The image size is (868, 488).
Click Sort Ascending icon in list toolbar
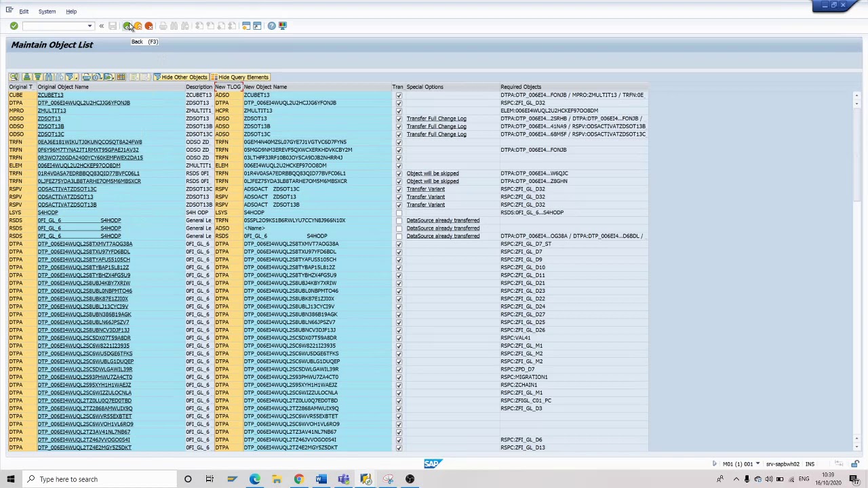pyautogui.click(x=26, y=77)
